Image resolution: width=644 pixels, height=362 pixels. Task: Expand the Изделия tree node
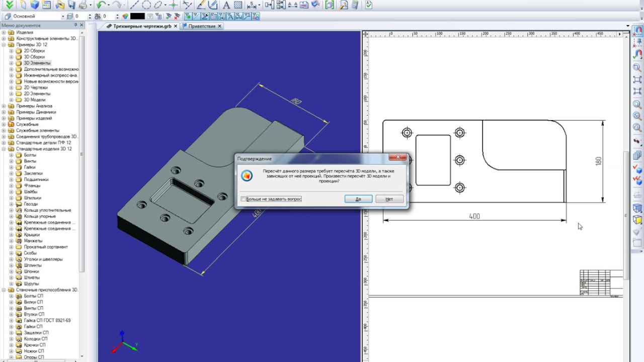[4, 33]
